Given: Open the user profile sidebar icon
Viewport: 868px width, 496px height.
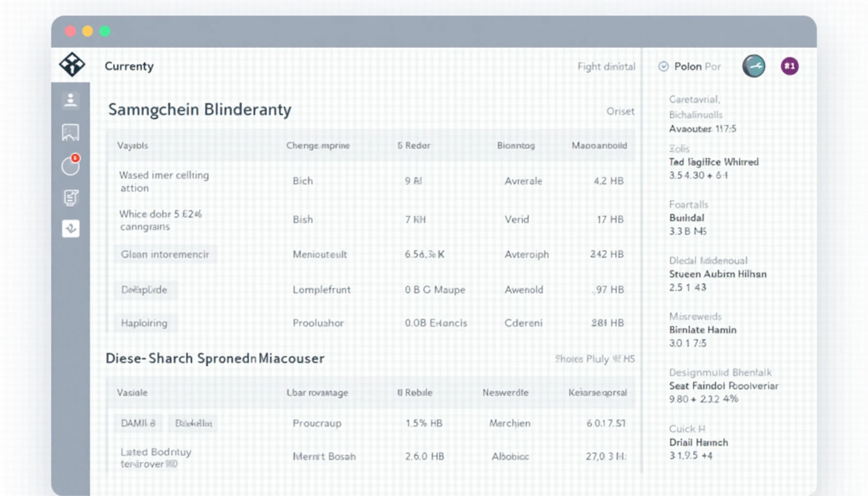Looking at the screenshot, I should 71,100.
